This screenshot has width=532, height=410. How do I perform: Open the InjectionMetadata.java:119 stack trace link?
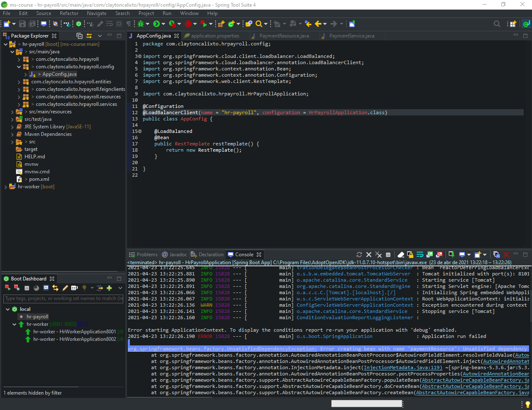coord(403,367)
